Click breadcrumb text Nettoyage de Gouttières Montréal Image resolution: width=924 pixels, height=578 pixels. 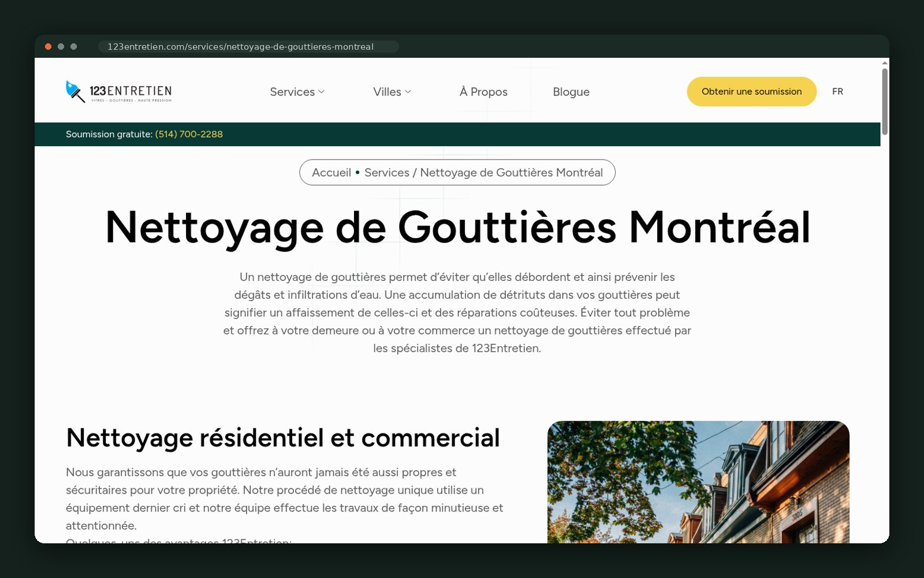pyautogui.click(x=512, y=172)
